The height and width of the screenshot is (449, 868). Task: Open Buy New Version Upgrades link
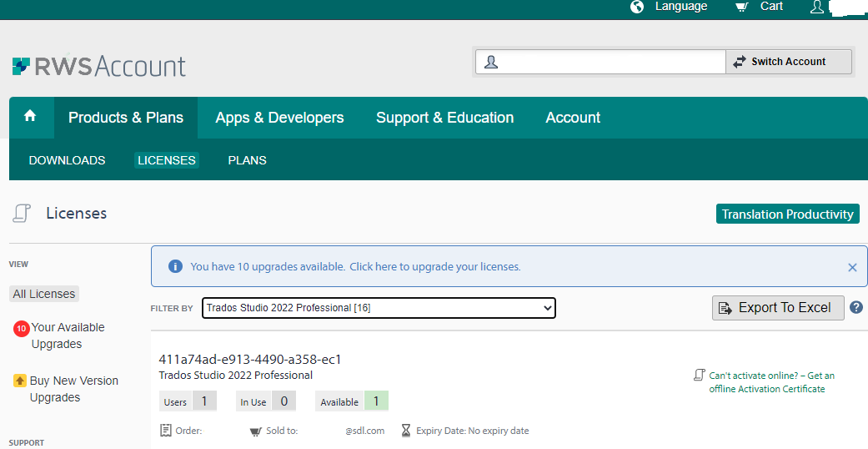73,389
